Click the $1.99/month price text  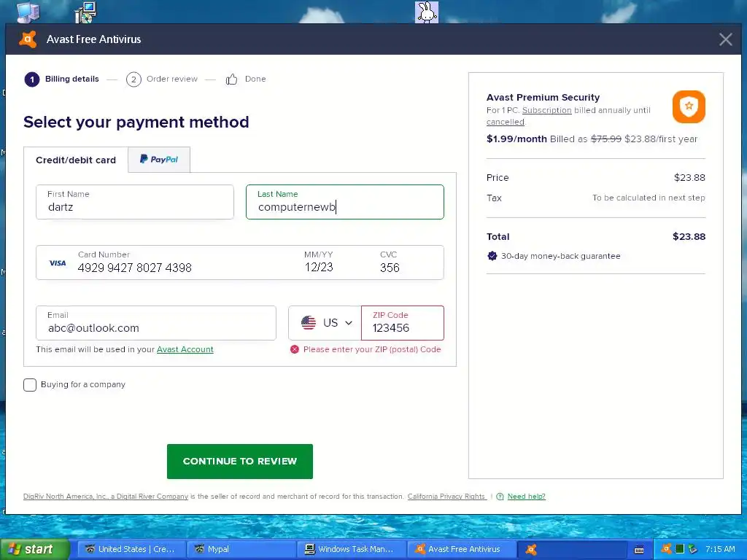coord(516,139)
